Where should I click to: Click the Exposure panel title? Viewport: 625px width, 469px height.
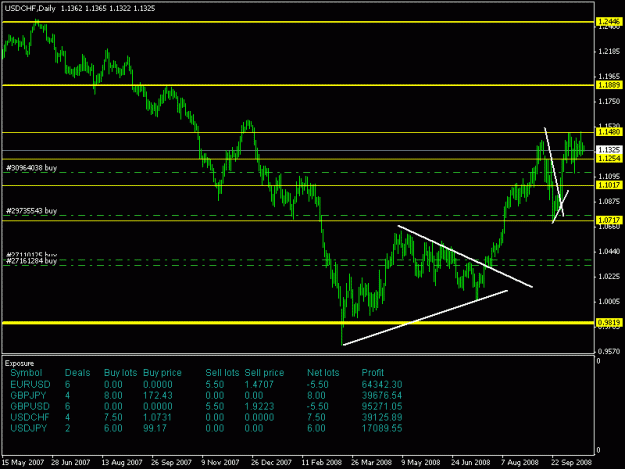(x=19, y=363)
